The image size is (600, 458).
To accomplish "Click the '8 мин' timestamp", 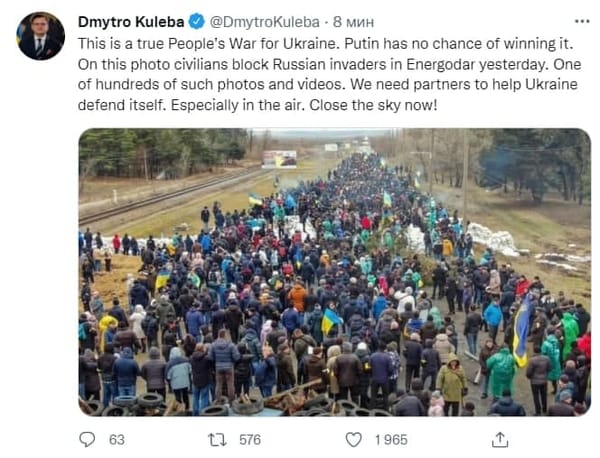I will (x=353, y=22).
